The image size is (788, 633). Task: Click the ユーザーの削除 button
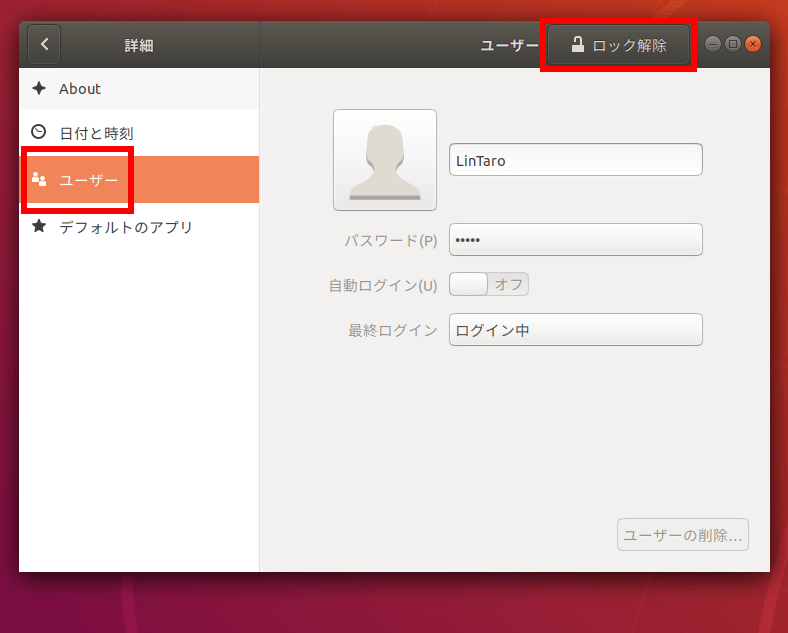683,535
